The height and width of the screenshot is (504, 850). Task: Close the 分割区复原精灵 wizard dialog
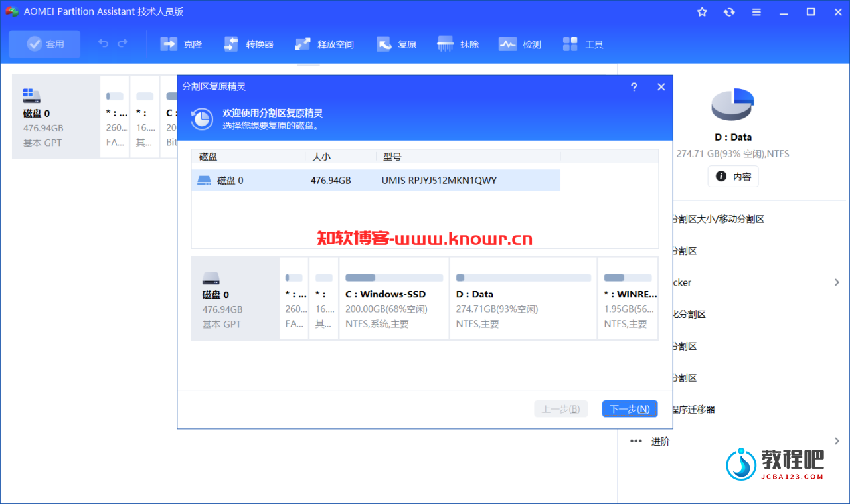tap(661, 87)
